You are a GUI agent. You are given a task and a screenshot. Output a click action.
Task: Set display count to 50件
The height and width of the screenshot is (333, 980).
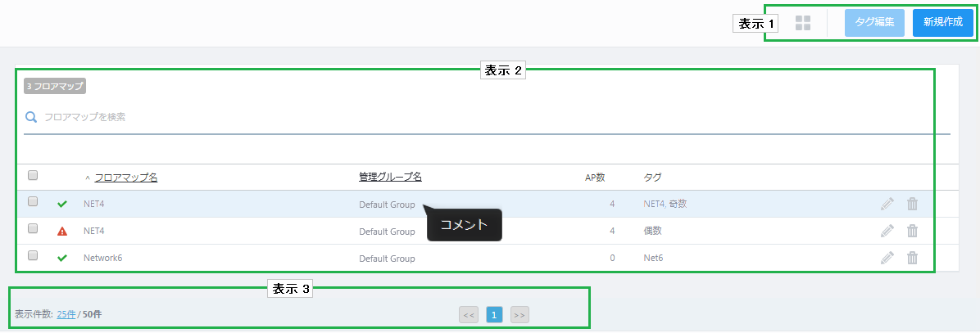tap(92, 314)
